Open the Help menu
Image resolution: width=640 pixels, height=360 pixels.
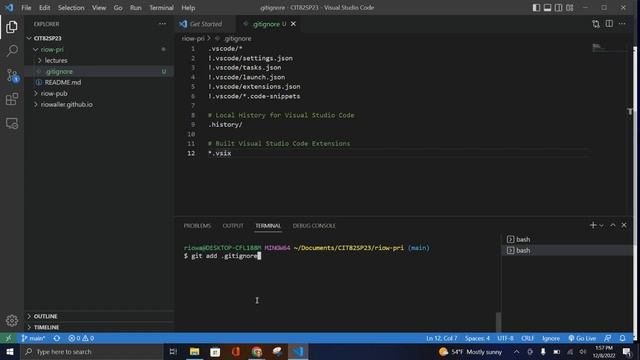188,8
